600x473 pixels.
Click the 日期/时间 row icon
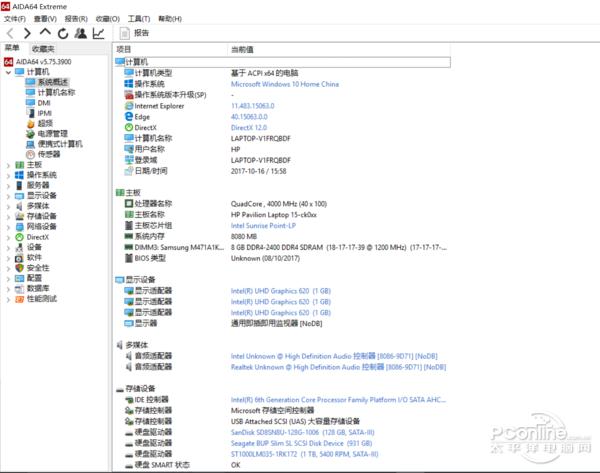(129, 171)
